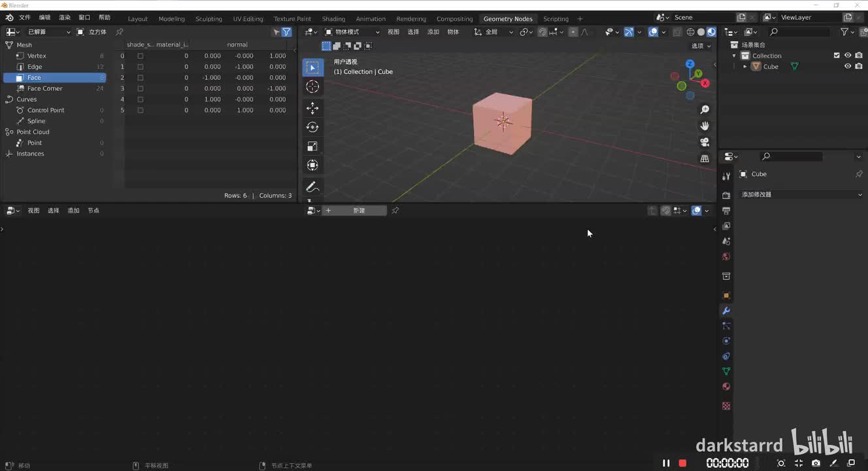Add a new workspace with plus button
868x471 pixels.
[580, 18]
